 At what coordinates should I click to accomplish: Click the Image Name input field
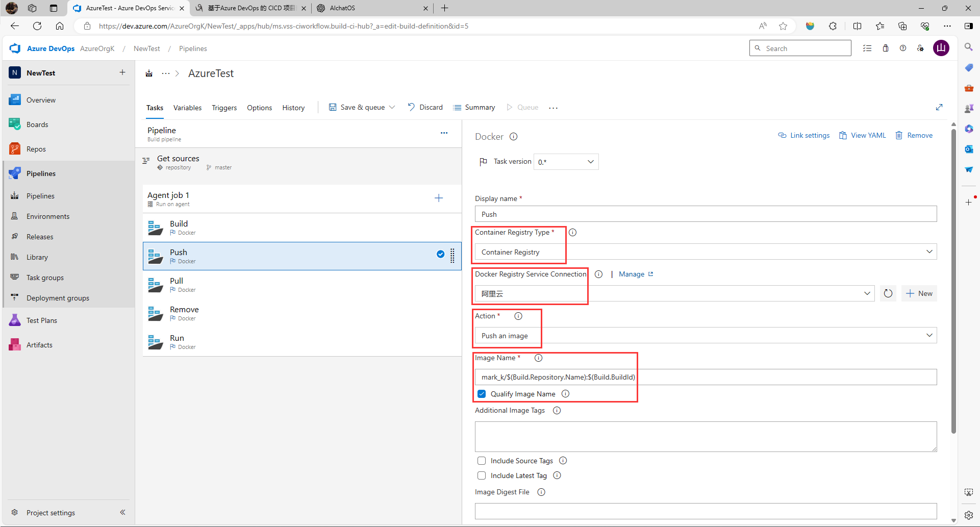[706, 378]
